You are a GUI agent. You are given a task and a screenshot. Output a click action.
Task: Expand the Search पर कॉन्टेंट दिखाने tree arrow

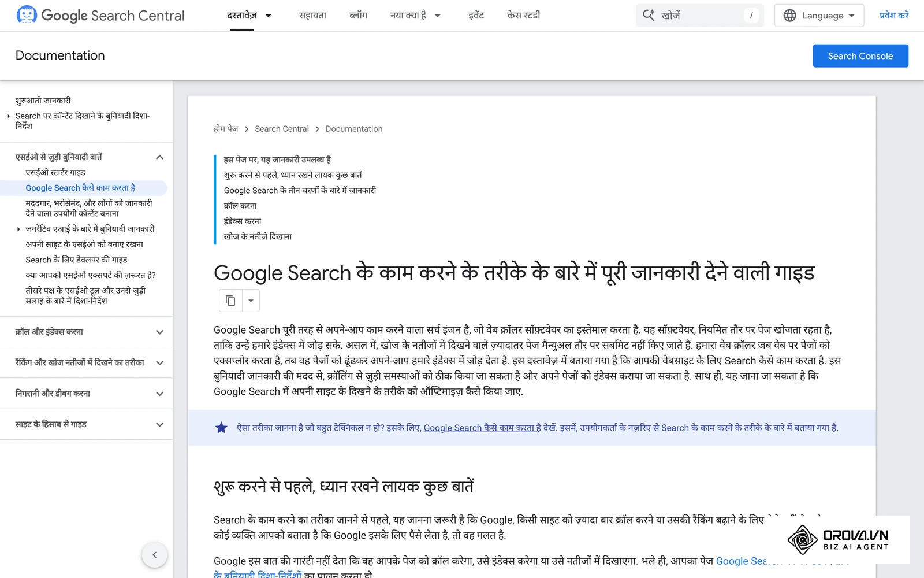pos(8,116)
